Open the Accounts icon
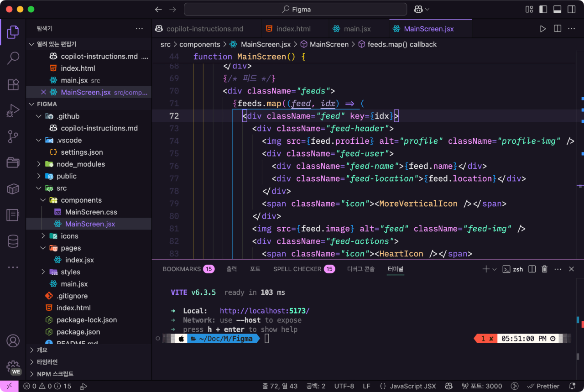 click(13, 341)
